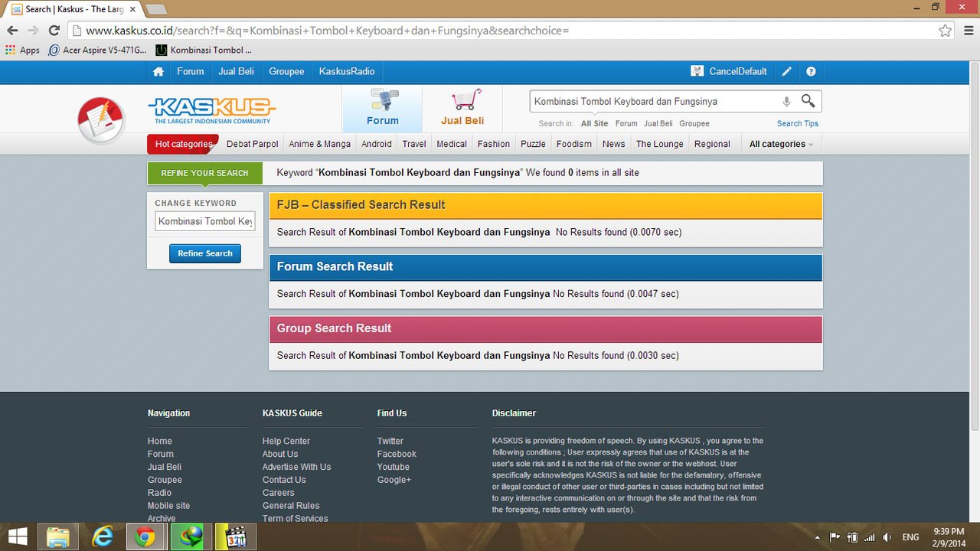Expand All categories dropdown
This screenshot has width=980, height=551.
coord(781,144)
